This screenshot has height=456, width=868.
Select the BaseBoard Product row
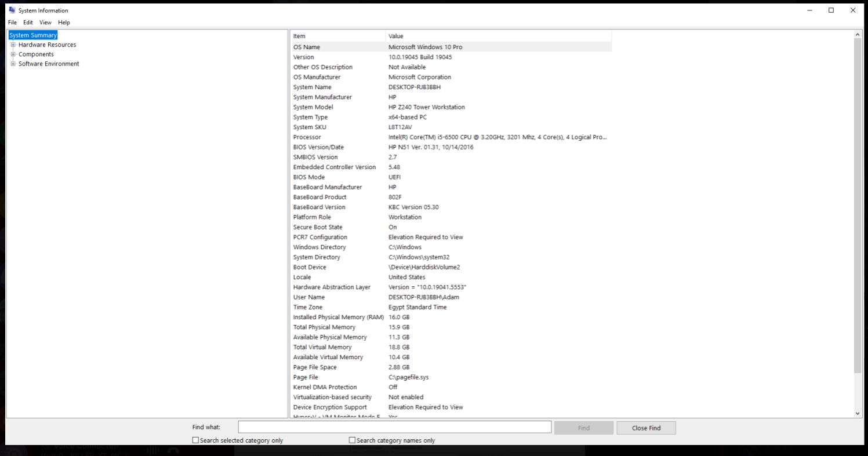(x=451, y=197)
